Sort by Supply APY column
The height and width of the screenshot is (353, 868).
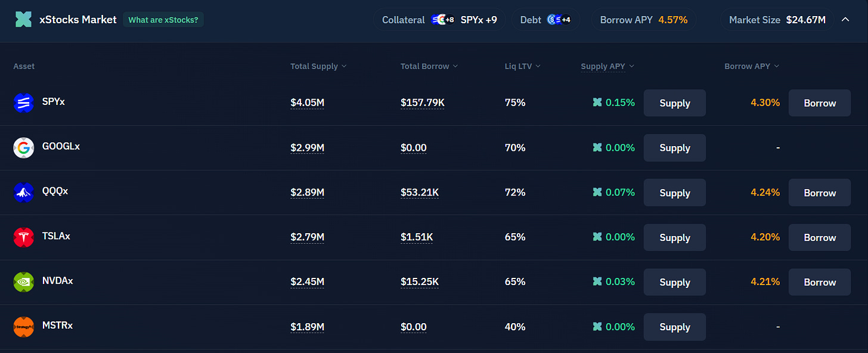click(607, 66)
